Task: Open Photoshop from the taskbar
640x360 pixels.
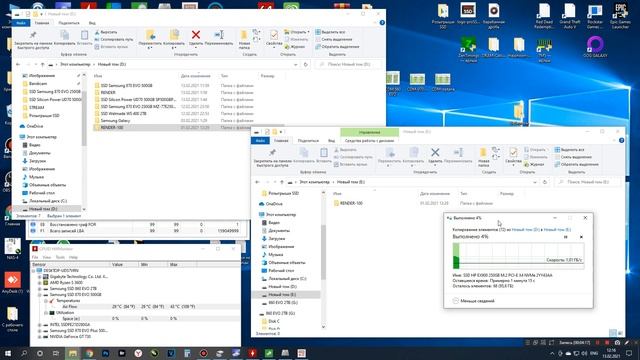Action: [106, 353]
